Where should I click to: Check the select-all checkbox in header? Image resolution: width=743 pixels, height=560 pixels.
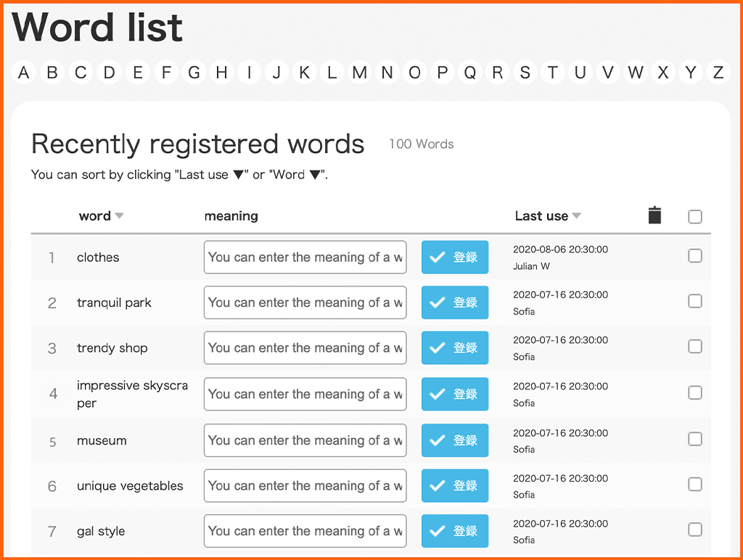694,216
